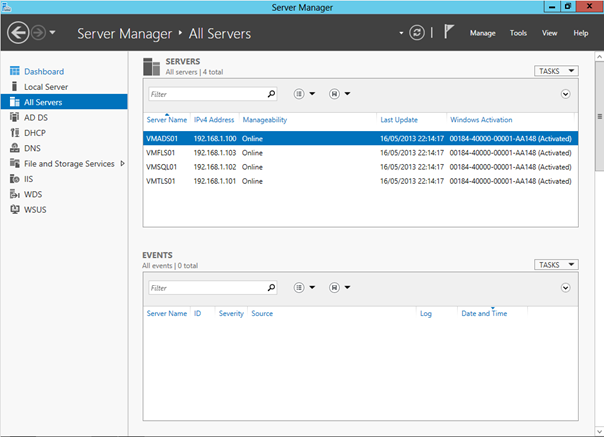This screenshot has height=437, width=604.
Task: Click the IIS icon
Action: point(15,179)
